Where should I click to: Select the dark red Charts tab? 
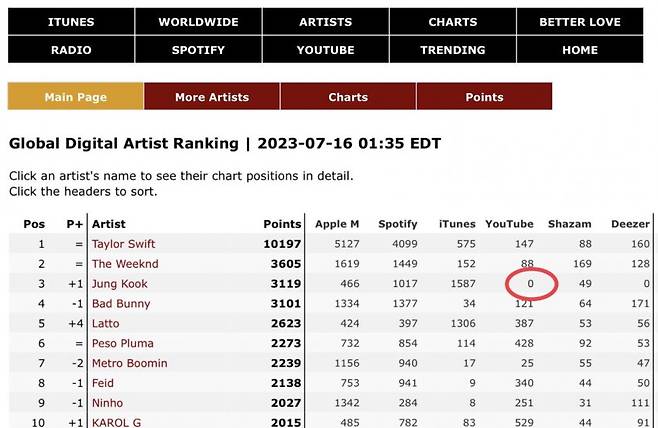click(x=348, y=97)
